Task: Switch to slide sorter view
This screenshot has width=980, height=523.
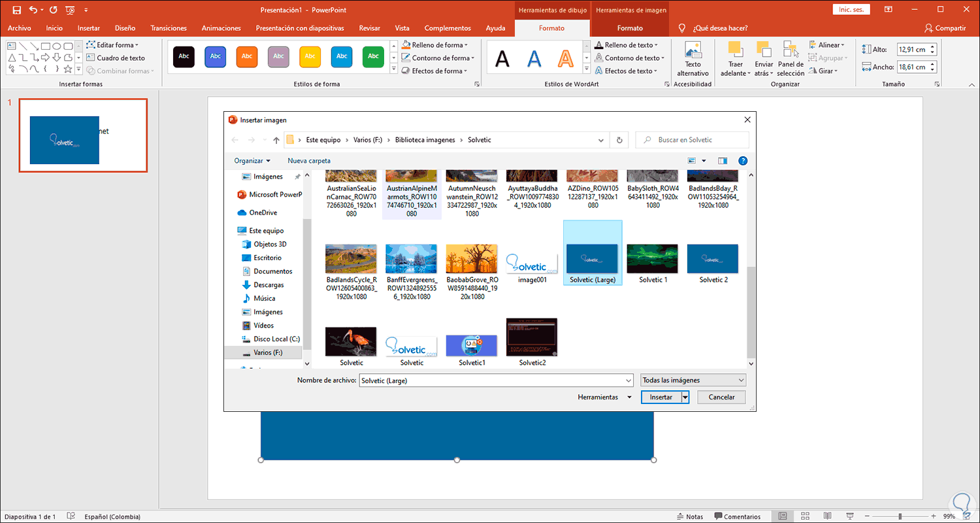Action: (x=806, y=516)
